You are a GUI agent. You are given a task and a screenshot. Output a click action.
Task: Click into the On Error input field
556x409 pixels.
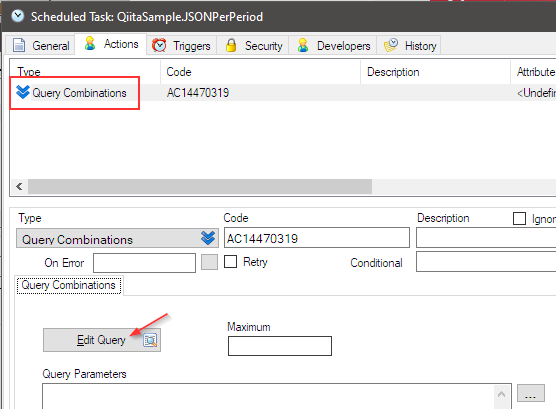click(144, 263)
